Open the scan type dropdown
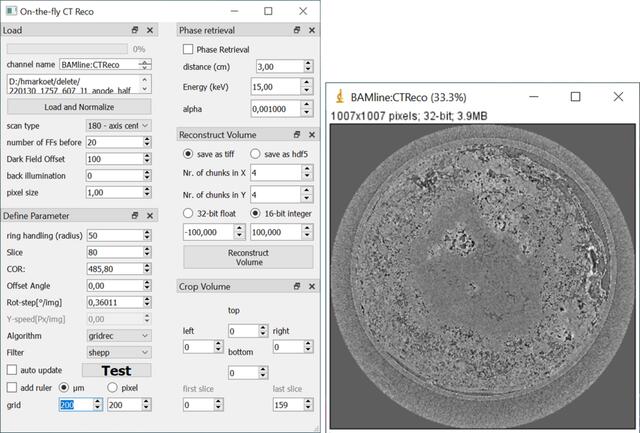This screenshot has height=433, width=640. [x=119, y=126]
